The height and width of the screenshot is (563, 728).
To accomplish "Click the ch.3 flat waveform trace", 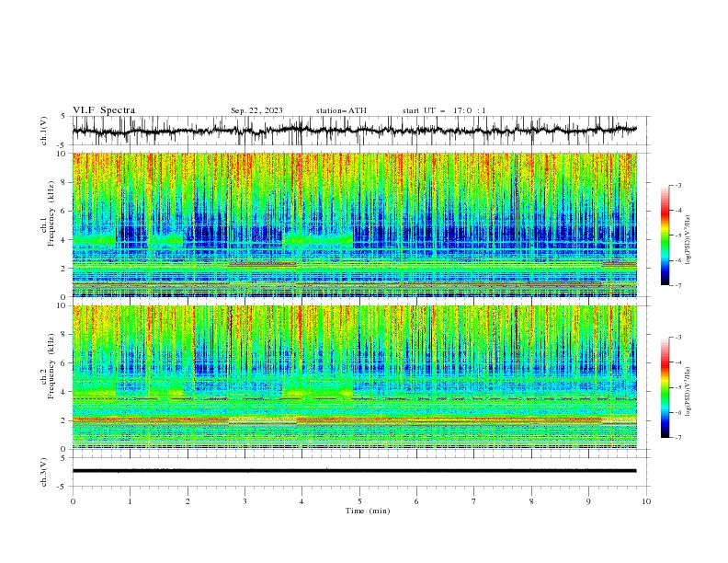I will 354,471.
